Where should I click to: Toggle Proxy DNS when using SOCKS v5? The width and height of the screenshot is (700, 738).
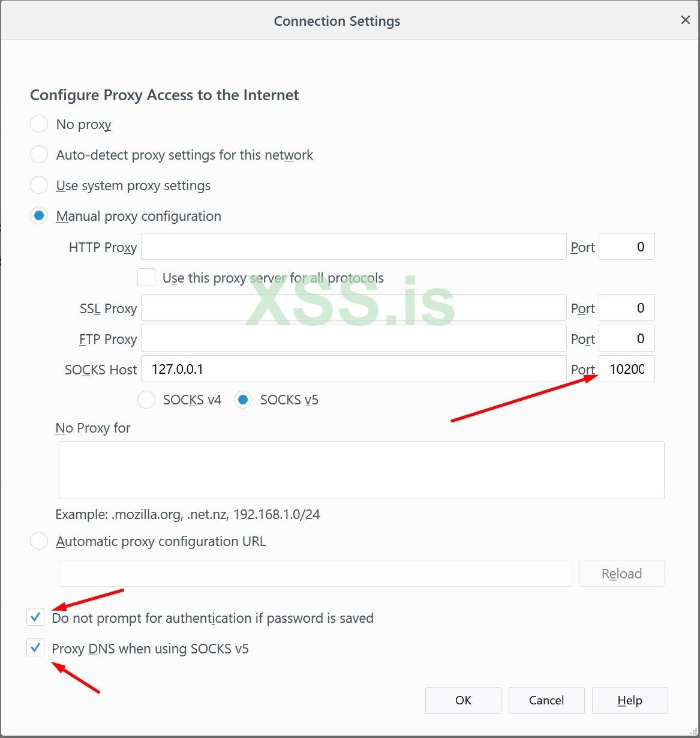click(36, 648)
